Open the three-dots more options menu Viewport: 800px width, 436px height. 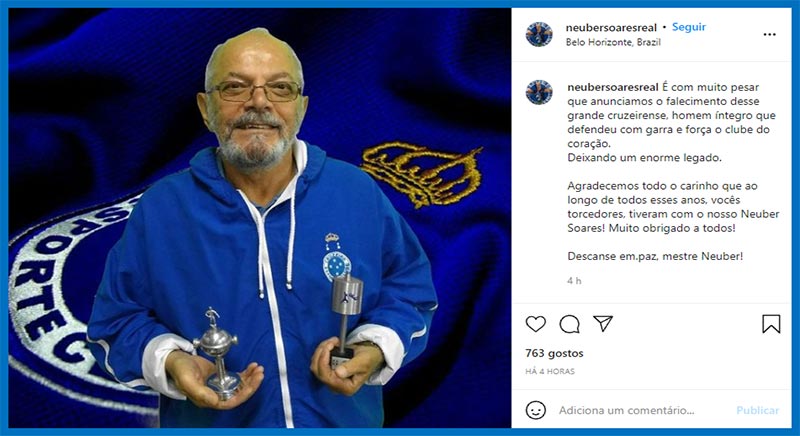769,35
